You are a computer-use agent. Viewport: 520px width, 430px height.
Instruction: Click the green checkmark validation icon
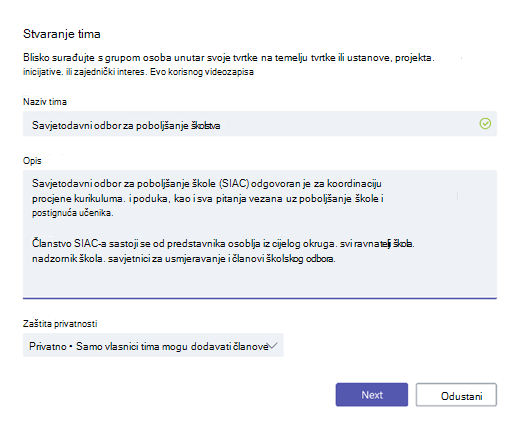coord(485,124)
